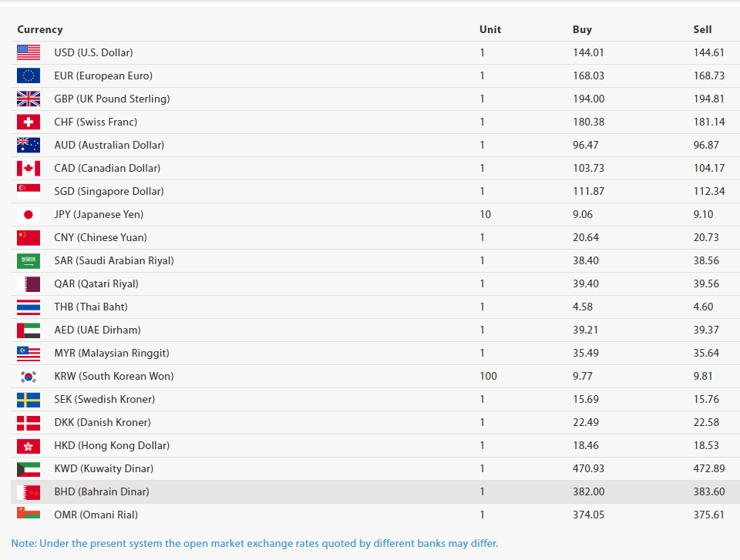Select AUD (Australian Dollar) currency name
The width and height of the screenshot is (740, 560).
click(x=109, y=145)
